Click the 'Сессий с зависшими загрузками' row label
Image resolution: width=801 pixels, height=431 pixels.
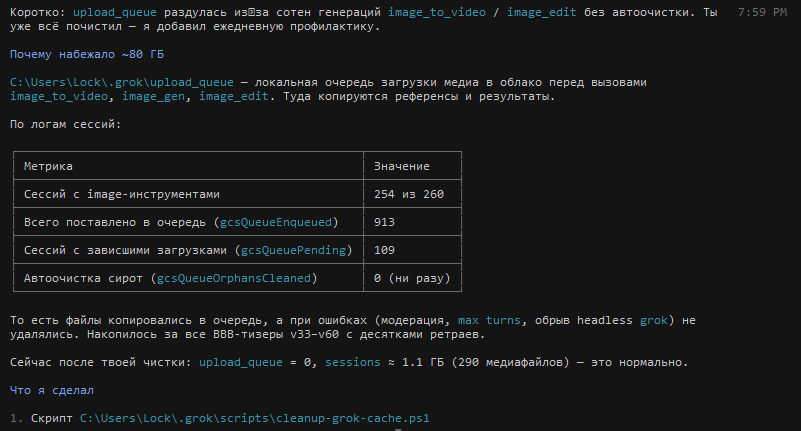125,250
